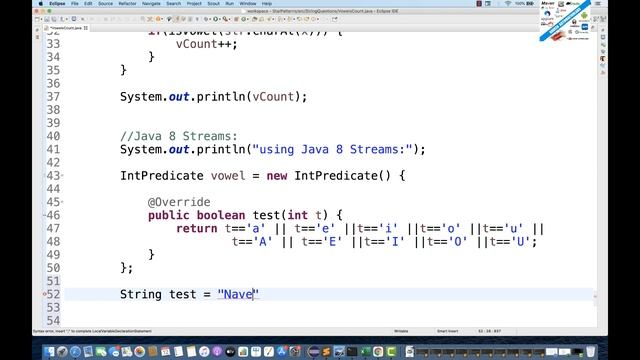The image size is (640, 360).
Task: Open the Project menu
Action: pyautogui.click(x=194, y=3)
